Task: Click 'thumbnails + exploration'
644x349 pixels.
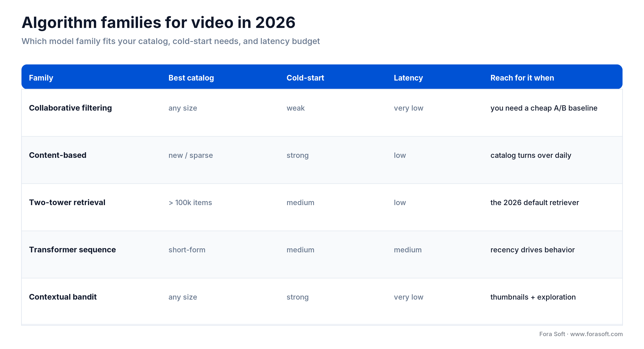Action: tap(533, 297)
